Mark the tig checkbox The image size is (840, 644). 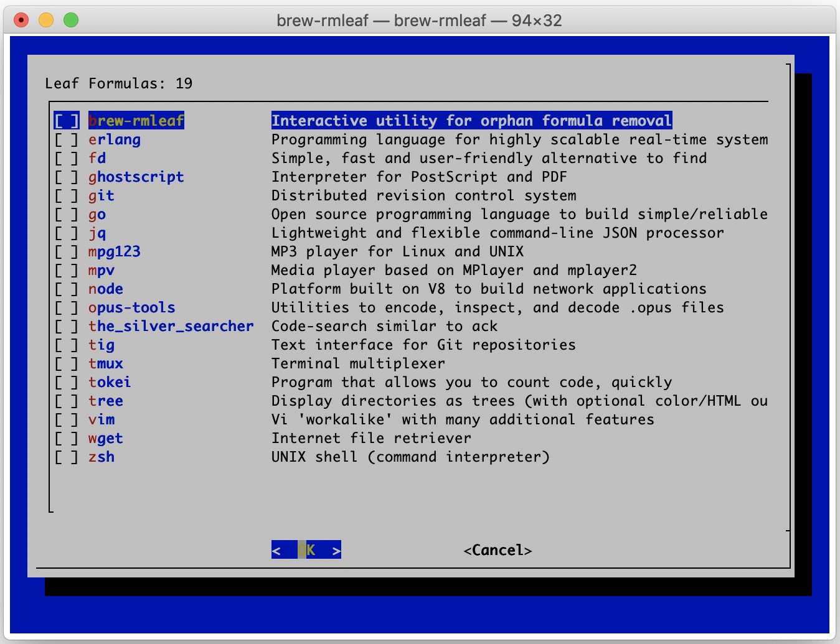[67, 345]
